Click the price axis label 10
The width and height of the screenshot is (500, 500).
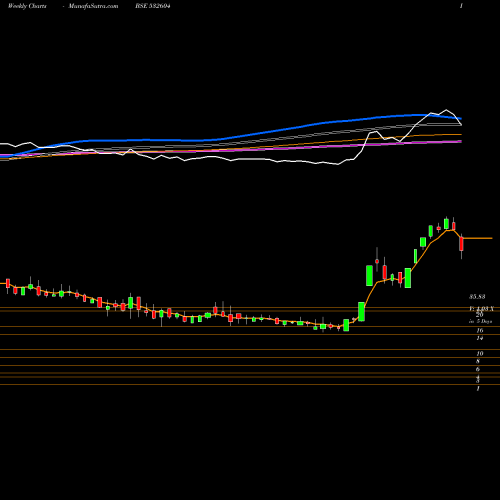coord(480,353)
